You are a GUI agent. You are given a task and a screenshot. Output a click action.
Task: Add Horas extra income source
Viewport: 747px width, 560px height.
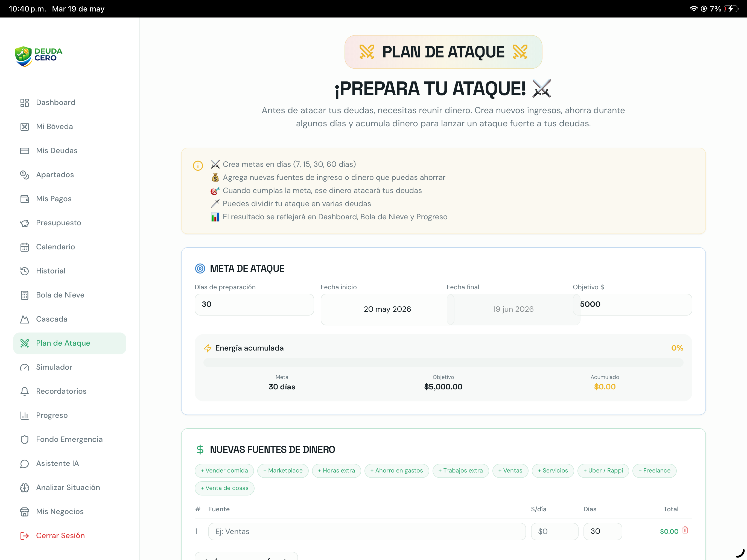(336, 471)
